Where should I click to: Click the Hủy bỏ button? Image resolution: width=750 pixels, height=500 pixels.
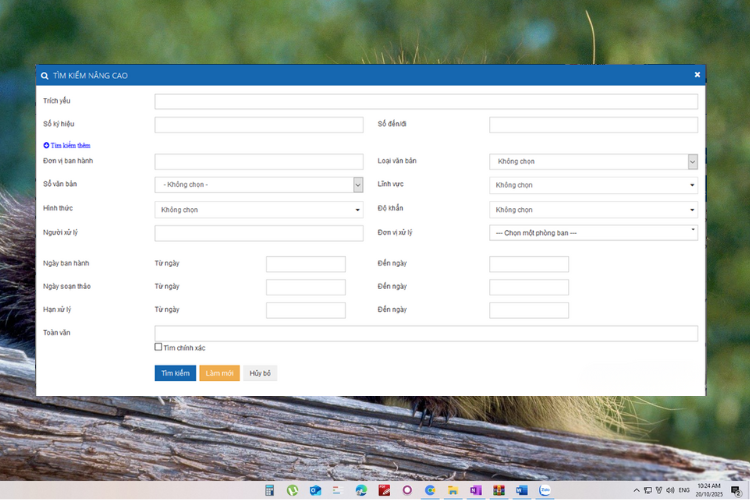(x=260, y=373)
